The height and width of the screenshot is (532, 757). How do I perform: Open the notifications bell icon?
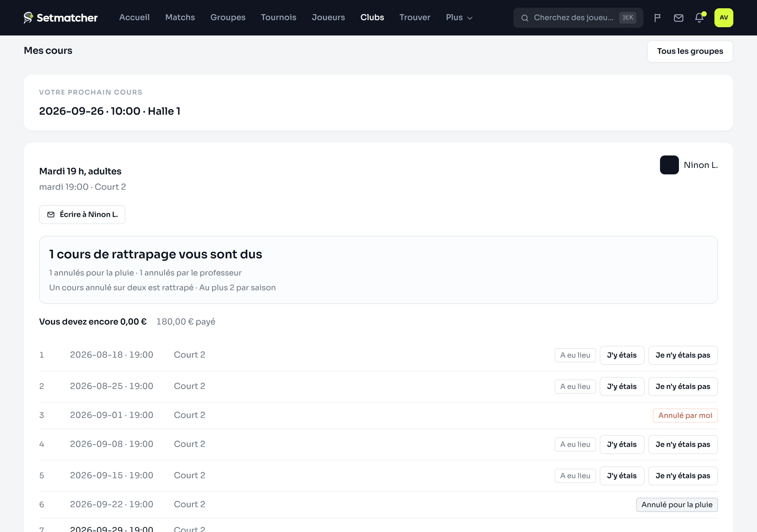[x=700, y=18]
